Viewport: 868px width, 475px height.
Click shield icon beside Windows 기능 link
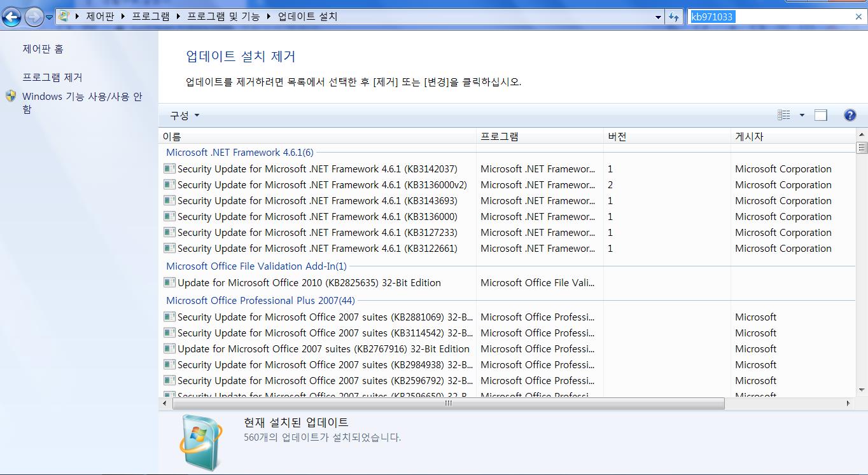pos(11,97)
